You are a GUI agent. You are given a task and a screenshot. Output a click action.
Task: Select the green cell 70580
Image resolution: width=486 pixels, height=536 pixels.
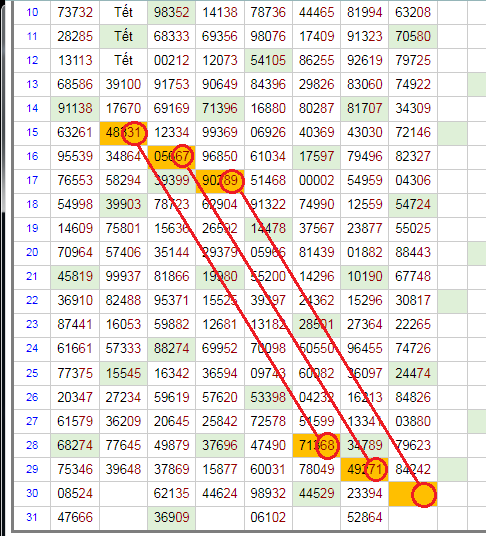tap(413, 37)
